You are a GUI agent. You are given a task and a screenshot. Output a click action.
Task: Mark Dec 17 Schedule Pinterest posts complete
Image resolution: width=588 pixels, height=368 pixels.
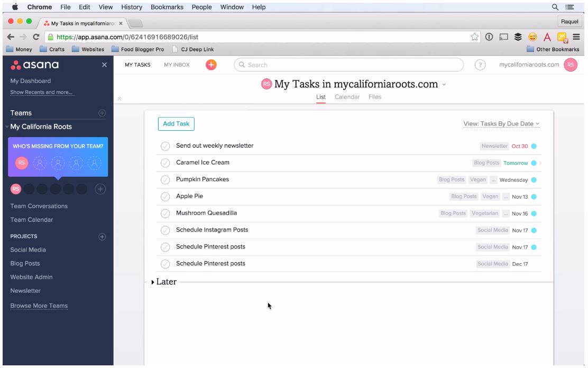tap(166, 264)
